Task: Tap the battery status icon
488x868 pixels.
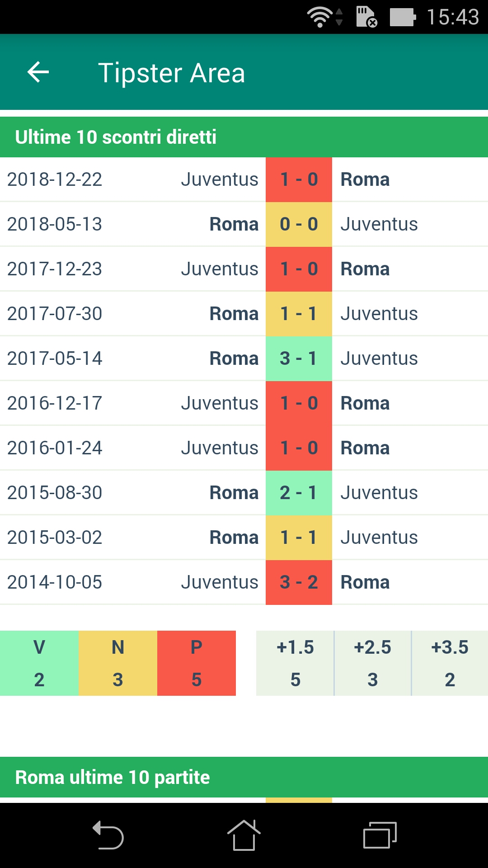Action: 403,17
